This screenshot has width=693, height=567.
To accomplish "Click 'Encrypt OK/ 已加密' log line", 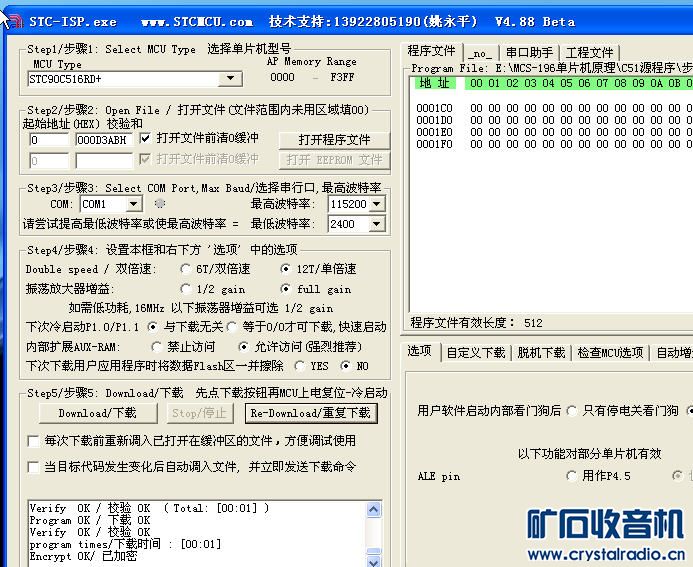I will coord(84,556).
